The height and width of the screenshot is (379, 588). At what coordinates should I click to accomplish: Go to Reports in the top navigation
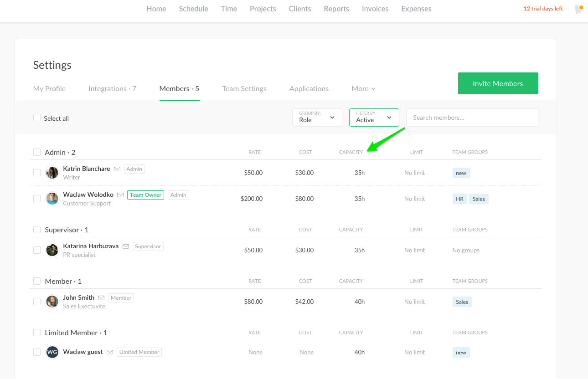[336, 9]
